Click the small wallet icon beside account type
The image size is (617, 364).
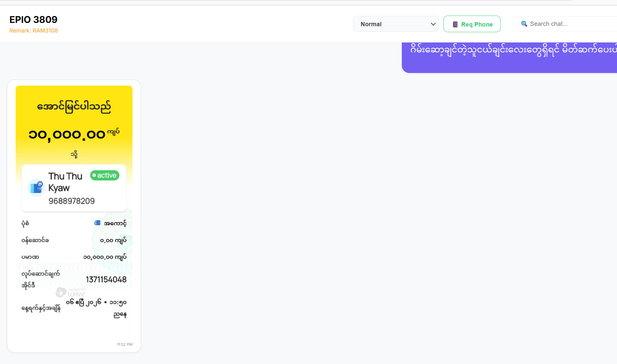[x=97, y=223]
